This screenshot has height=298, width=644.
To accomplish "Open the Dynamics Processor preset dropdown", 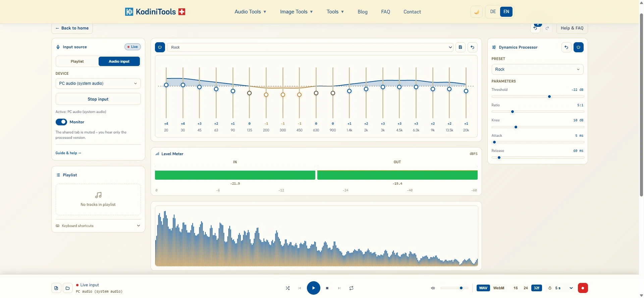I will (537, 69).
